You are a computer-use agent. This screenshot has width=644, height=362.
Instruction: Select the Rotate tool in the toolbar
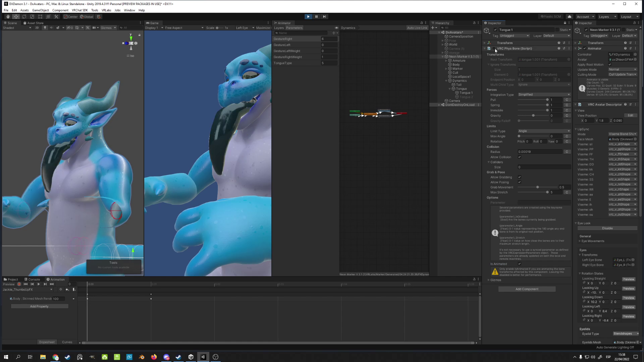[x=24, y=16]
